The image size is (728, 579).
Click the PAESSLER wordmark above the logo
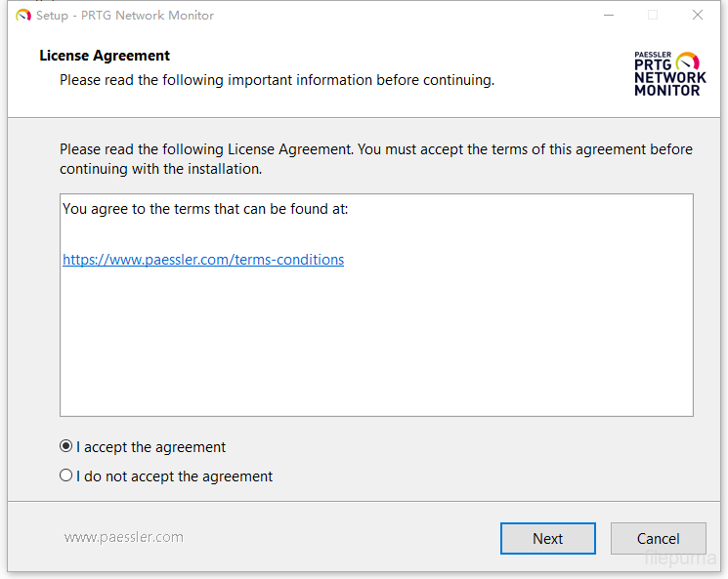[x=651, y=56]
